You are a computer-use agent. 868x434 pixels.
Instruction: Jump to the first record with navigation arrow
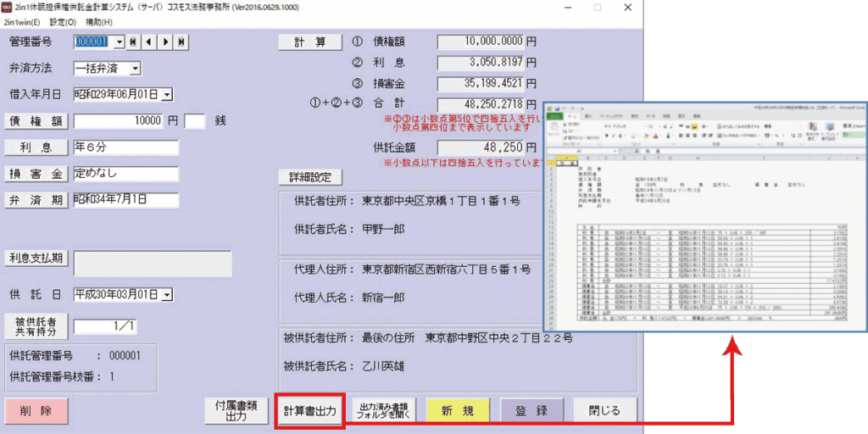pyautogui.click(x=133, y=42)
